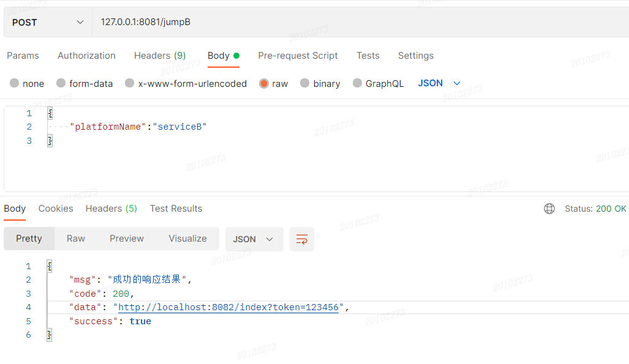
Task: Open the Authorization tab
Action: tap(86, 56)
